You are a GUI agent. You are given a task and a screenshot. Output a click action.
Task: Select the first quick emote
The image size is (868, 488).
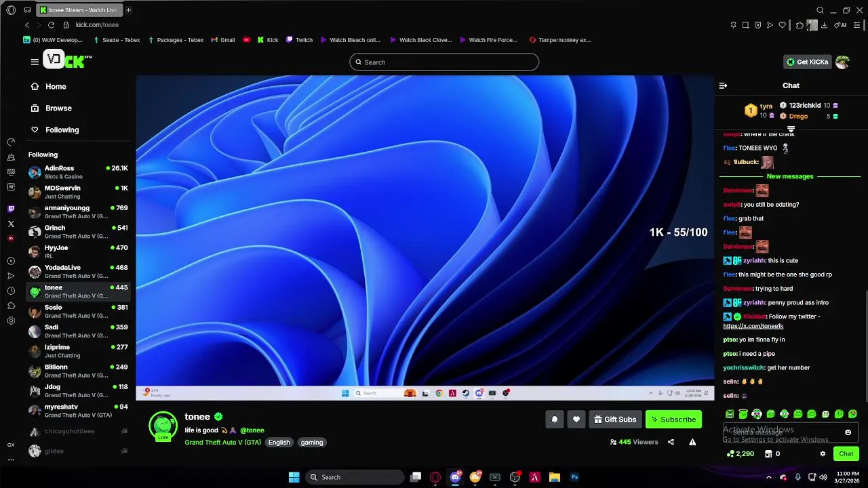[730, 414]
